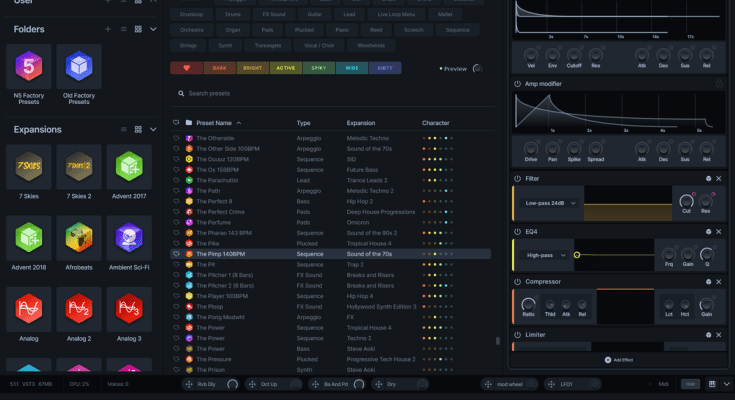Disable the EQ4 effect power button

click(518, 230)
